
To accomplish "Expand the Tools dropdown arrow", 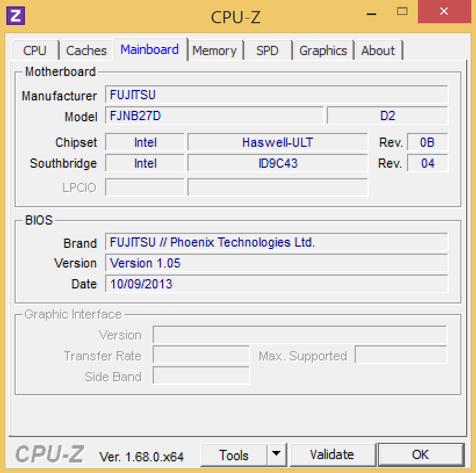I will tap(276, 454).
